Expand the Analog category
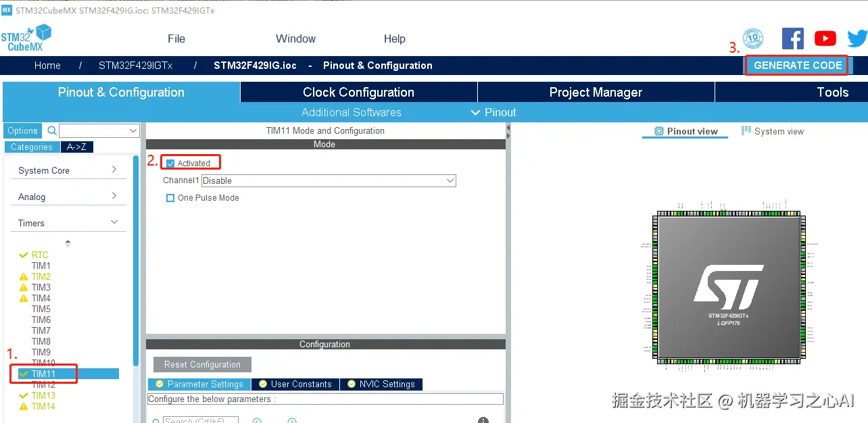The image size is (868, 423). click(68, 197)
